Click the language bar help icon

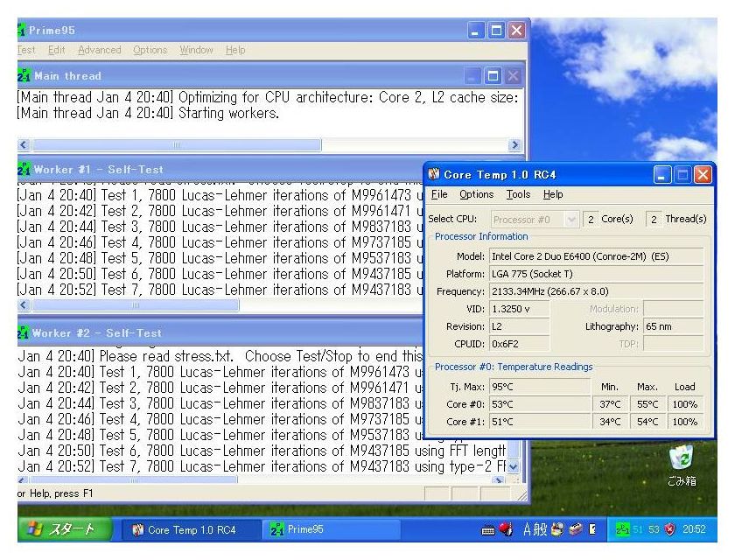[592, 529]
